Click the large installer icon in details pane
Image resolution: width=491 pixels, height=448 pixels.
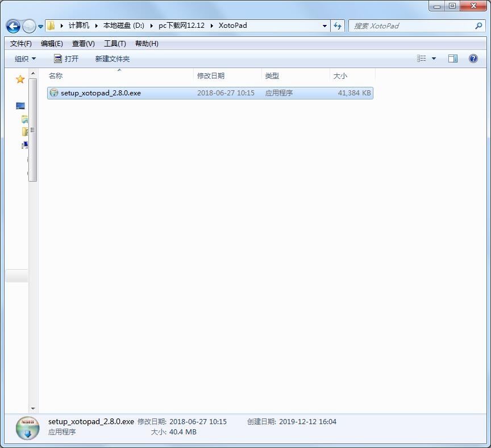point(27,428)
